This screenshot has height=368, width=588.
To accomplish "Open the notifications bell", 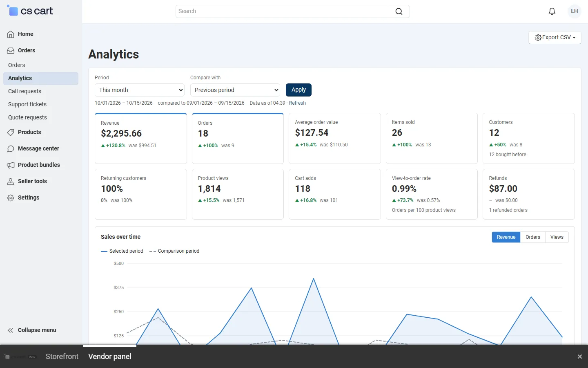I will [x=552, y=11].
